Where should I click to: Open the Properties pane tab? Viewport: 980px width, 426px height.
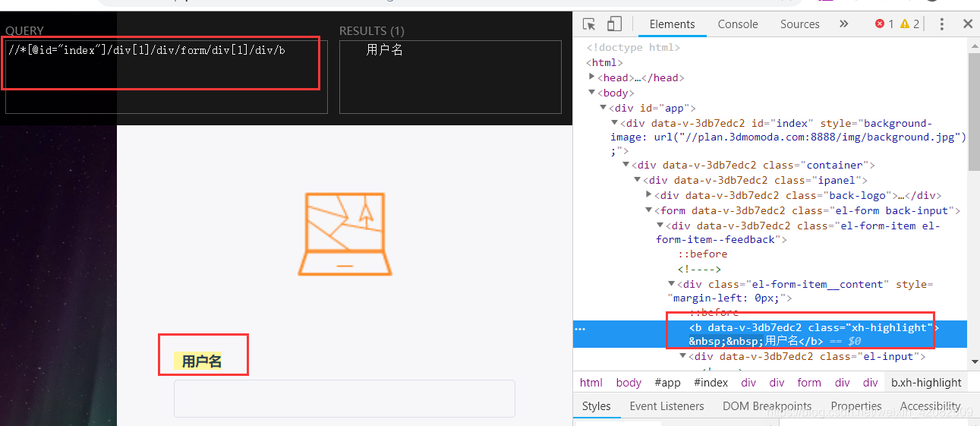pos(856,406)
